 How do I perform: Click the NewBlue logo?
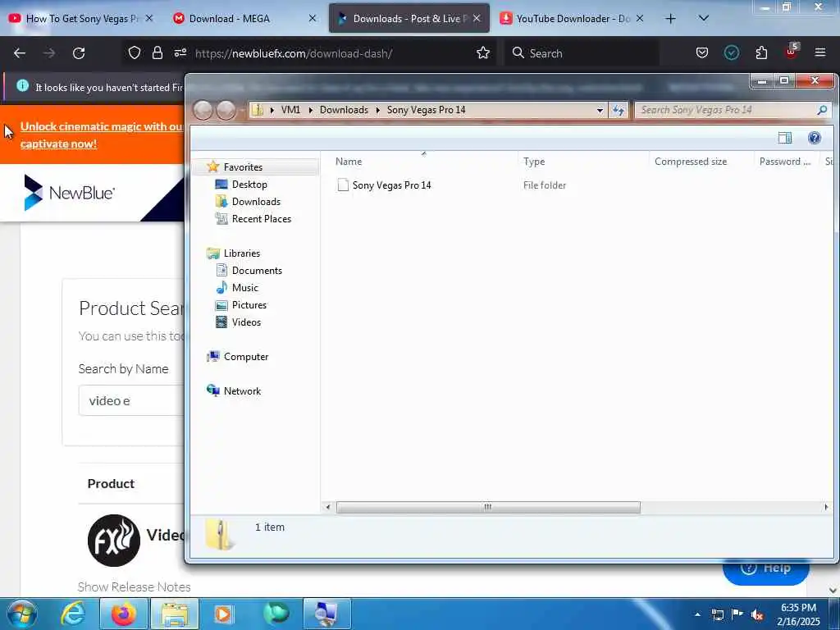(x=69, y=192)
